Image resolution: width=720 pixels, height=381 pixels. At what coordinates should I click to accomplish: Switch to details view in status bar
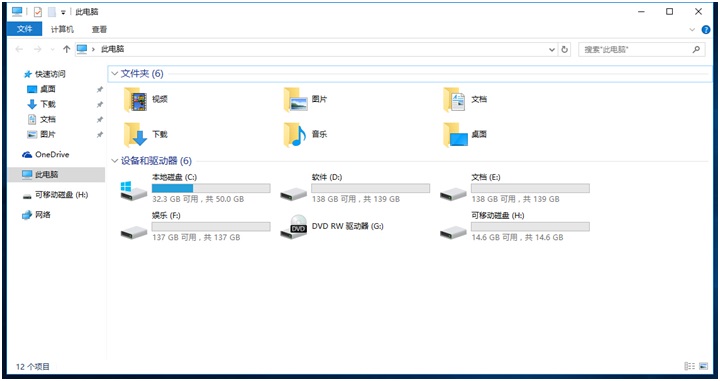tap(689, 366)
